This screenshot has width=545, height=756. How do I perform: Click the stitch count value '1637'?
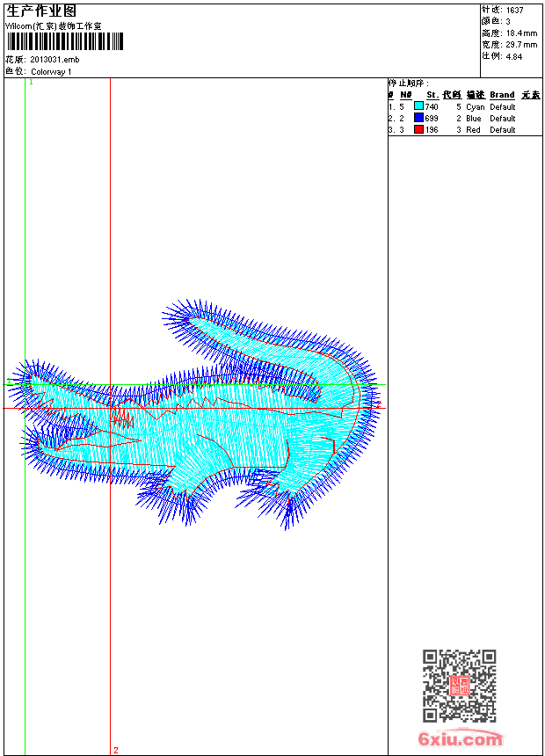[514, 11]
